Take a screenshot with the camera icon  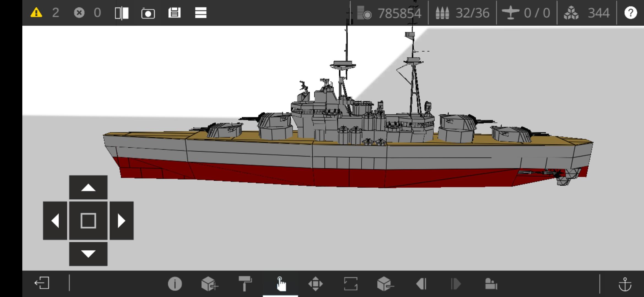[148, 13]
